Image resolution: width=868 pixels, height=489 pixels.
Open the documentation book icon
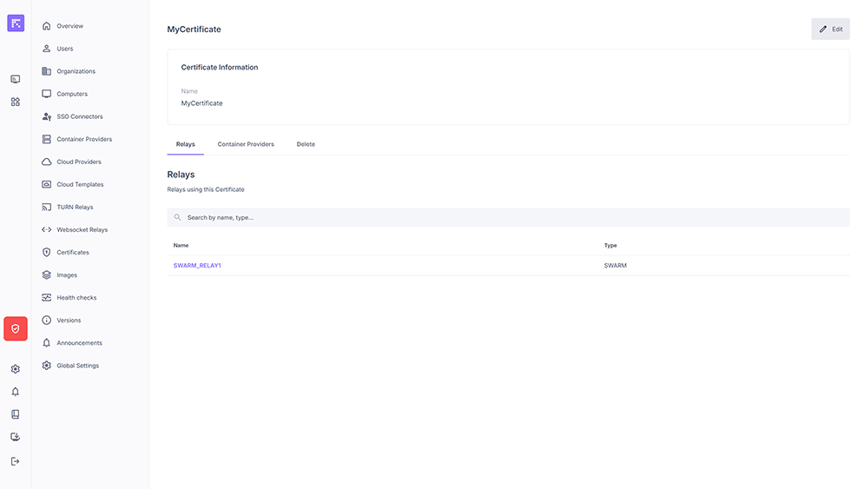(x=16, y=414)
